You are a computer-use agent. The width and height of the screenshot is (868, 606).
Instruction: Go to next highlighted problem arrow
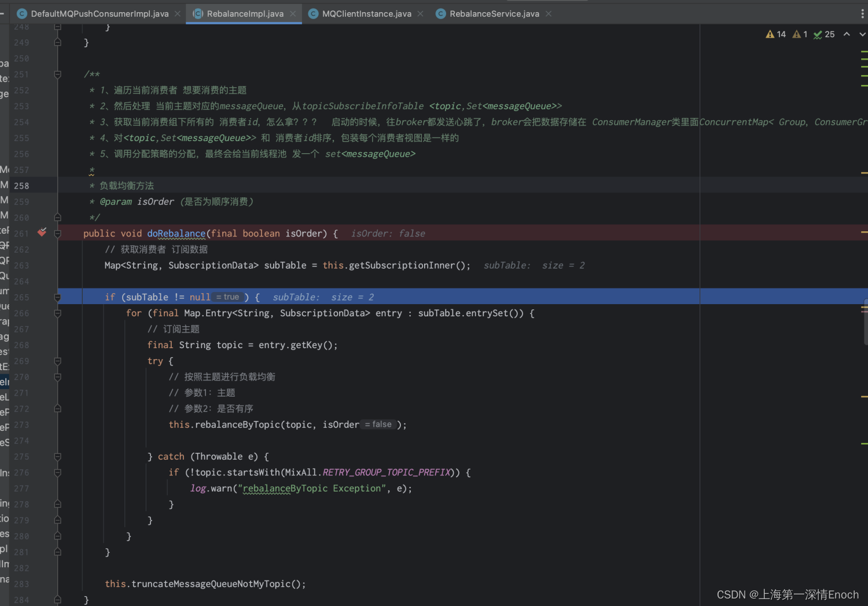(862, 34)
